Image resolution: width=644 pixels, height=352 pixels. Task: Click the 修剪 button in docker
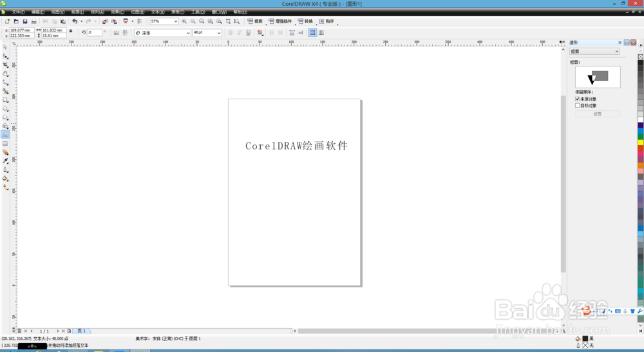[x=598, y=114]
